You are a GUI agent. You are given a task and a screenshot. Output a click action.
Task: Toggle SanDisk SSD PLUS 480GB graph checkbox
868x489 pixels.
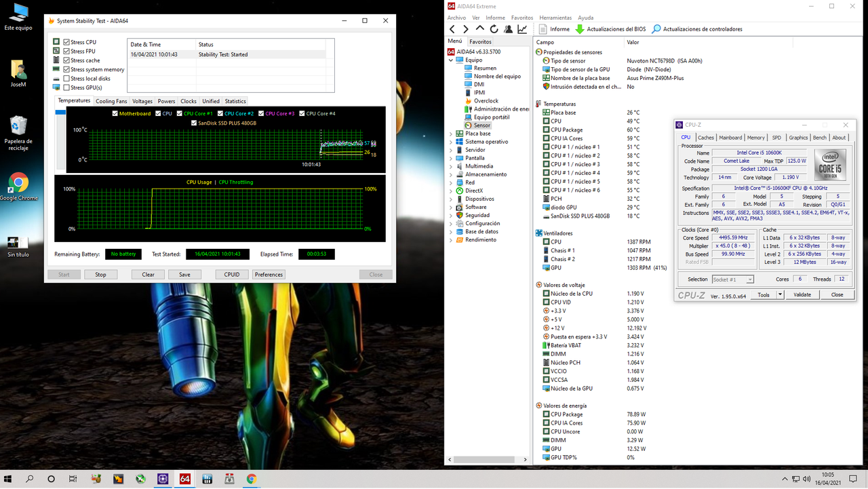coord(194,123)
